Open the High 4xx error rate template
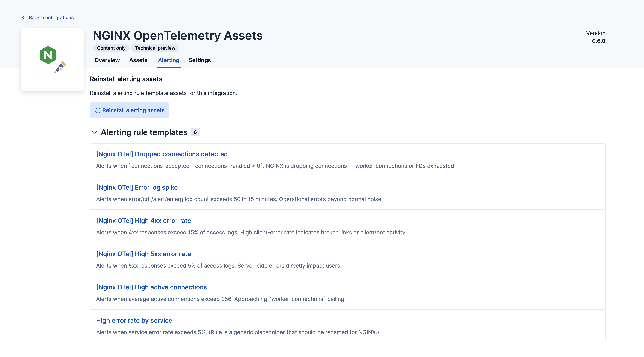 click(143, 221)
